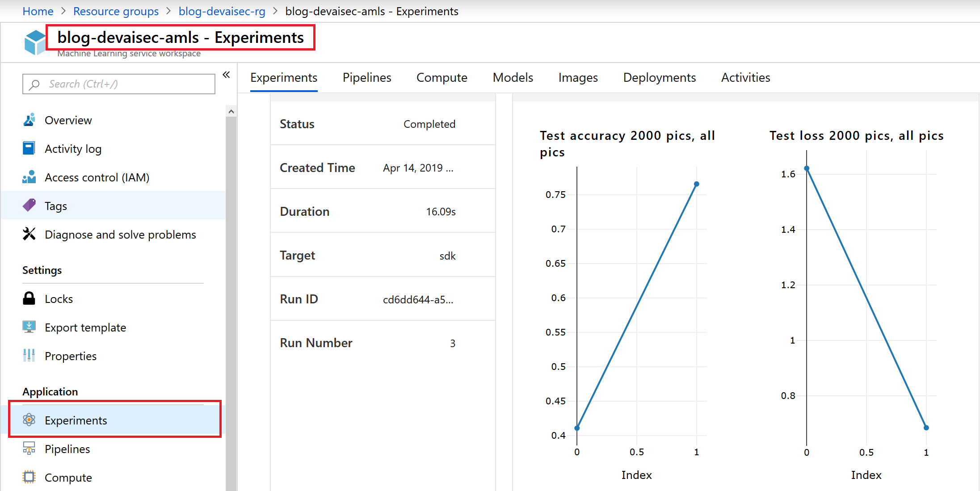The height and width of the screenshot is (491, 980).
Task: Switch to the Compute tab
Action: point(442,78)
